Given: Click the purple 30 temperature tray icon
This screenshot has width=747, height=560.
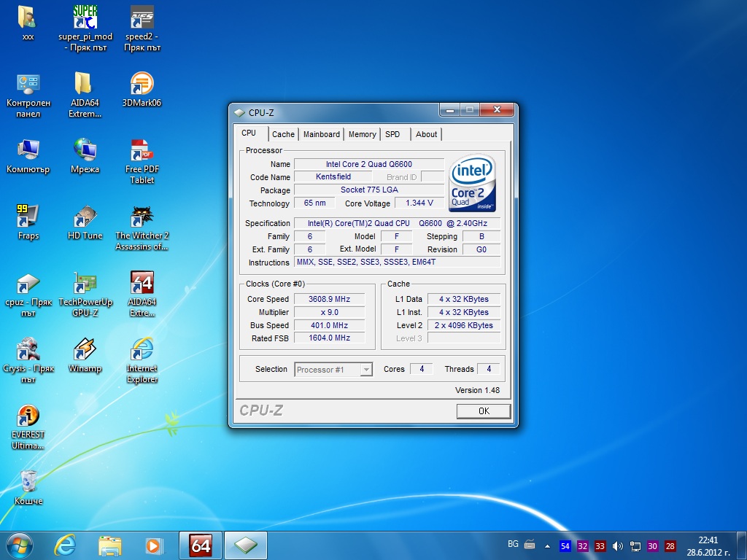Looking at the screenshot, I should coord(653,546).
